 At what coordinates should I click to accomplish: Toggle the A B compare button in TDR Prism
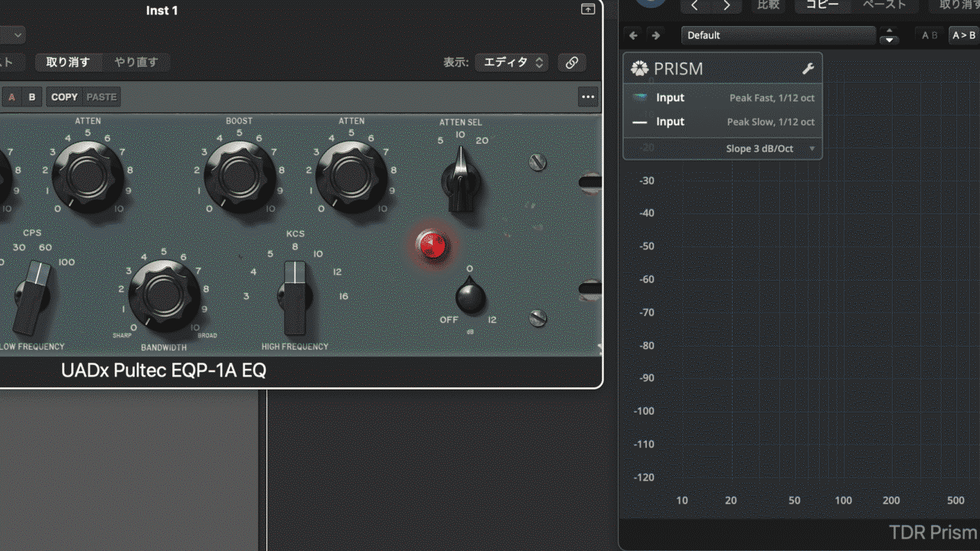pyautogui.click(x=929, y=35)
